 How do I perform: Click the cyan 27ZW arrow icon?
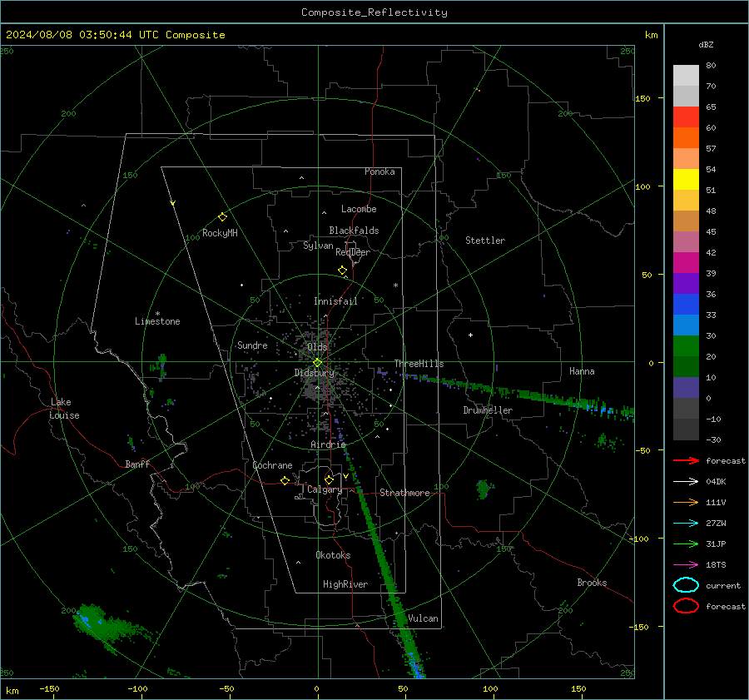pos(686,523)
